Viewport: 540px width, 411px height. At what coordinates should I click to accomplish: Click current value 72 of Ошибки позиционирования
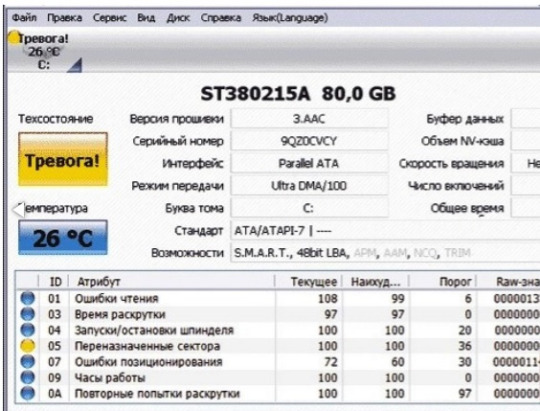point(331,362)
